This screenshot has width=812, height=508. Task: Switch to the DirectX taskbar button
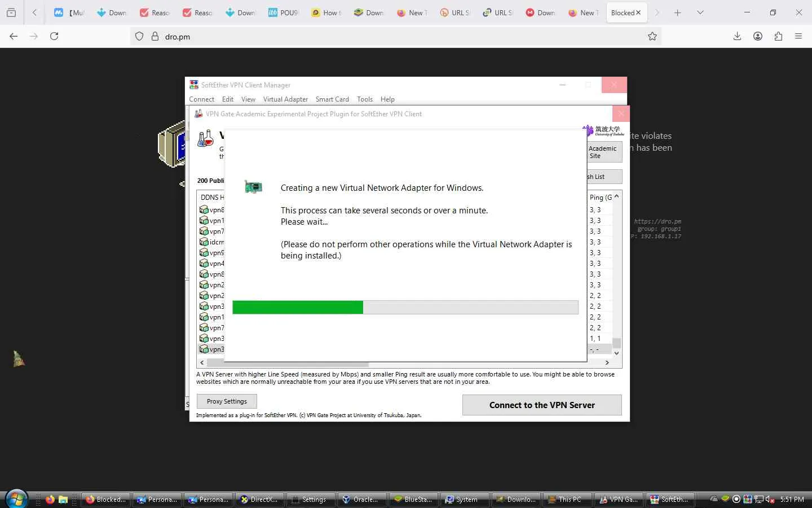(259, 500)
